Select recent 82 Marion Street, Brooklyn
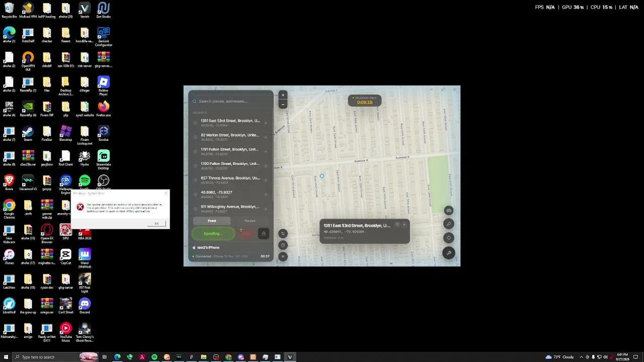Image resolution: width=644 pixels, height=362 pixels. 231,137
